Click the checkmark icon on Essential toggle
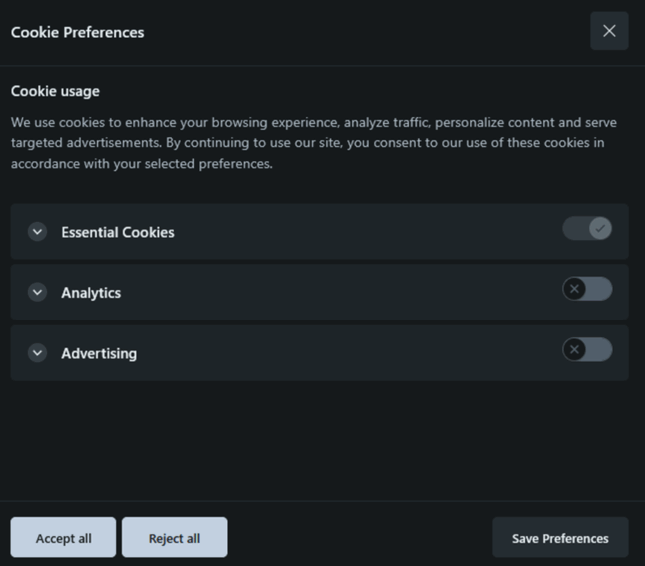The height and width of the screenshot is (566, 645). [x=600, y=229]
